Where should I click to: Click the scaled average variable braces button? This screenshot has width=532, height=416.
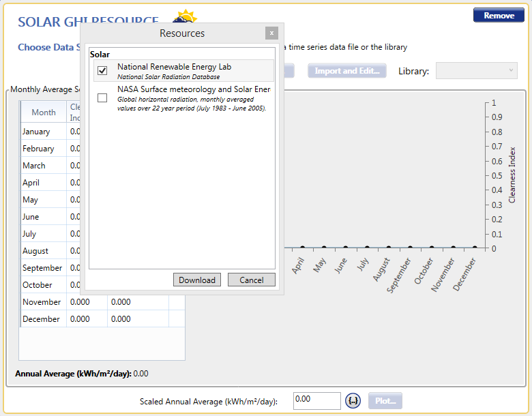(x=353, y=401)
